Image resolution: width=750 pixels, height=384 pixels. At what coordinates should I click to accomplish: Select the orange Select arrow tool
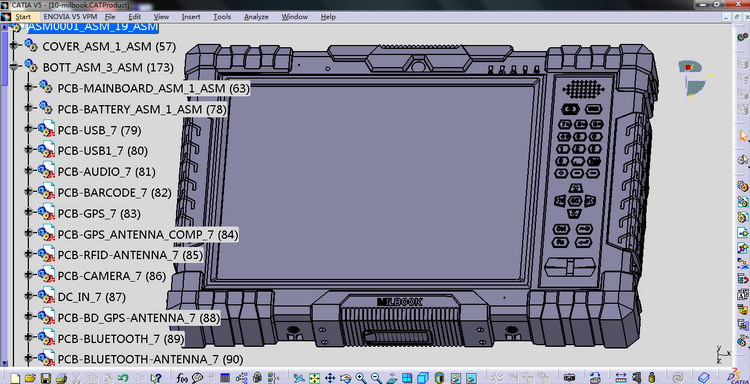[x=743, y=136]
